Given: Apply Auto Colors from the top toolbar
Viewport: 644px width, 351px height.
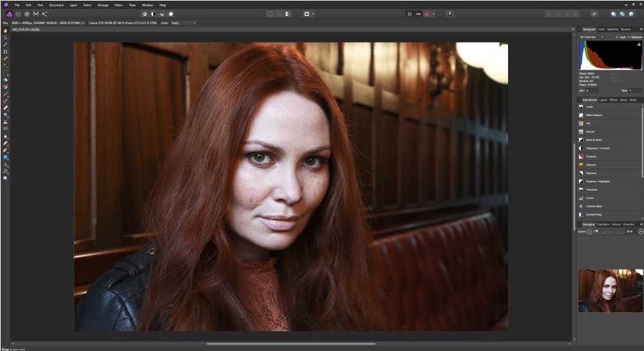Looking at the screenshot, I should pyautogui.click(x=162, y=14).
